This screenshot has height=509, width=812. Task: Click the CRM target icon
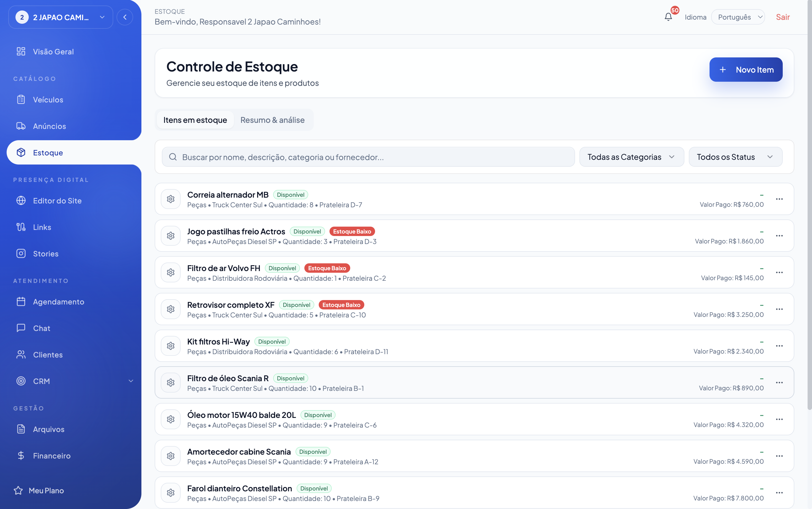pos(21,381)
